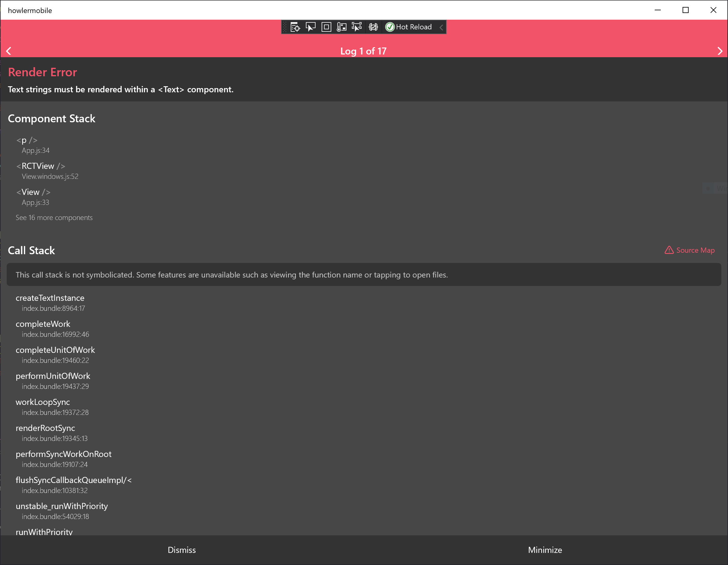Select completeUnitOfWork stack frame

(x=55, y=350)
